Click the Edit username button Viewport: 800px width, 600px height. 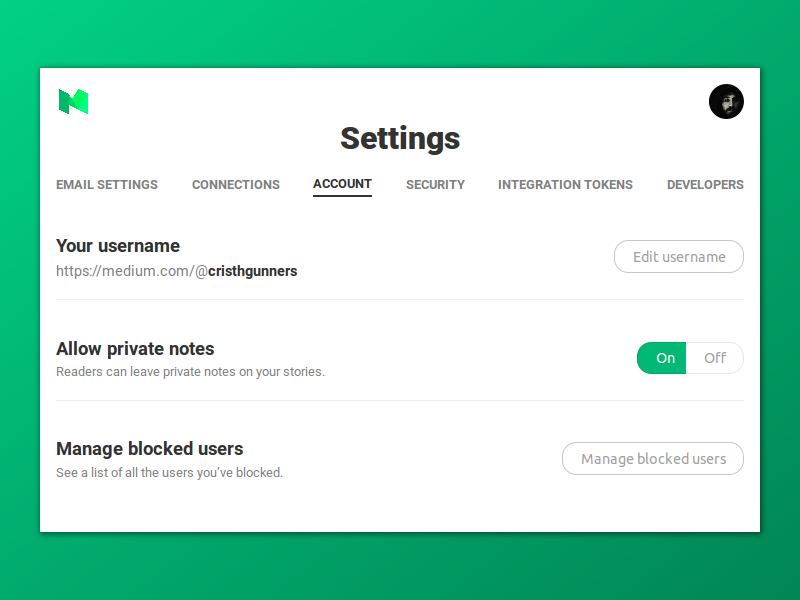coord(679,257)
